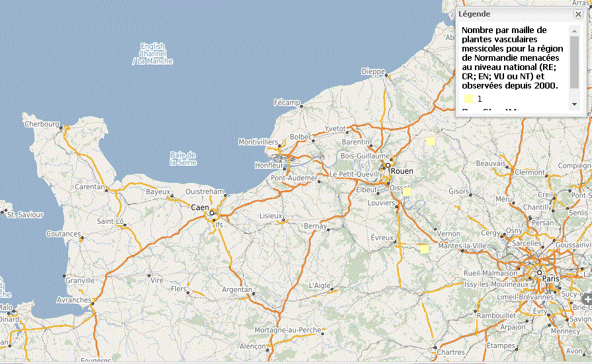
Task: Select the yellow grid cell southeast of Évreux
Action: click(x=424, y=248)
